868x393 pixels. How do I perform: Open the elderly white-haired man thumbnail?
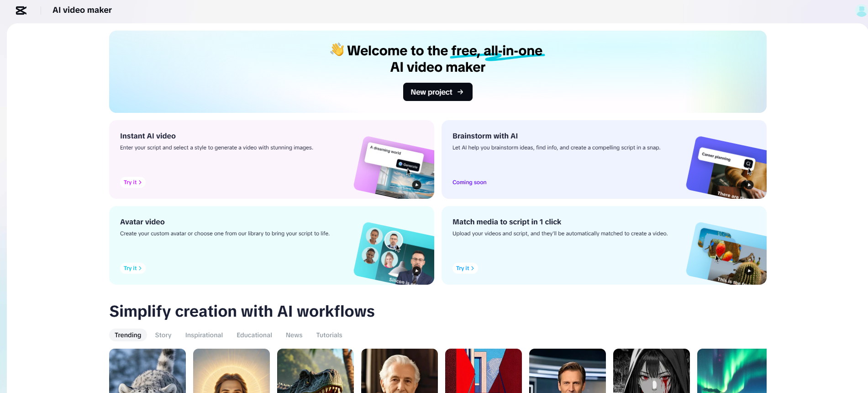[400, 371]
